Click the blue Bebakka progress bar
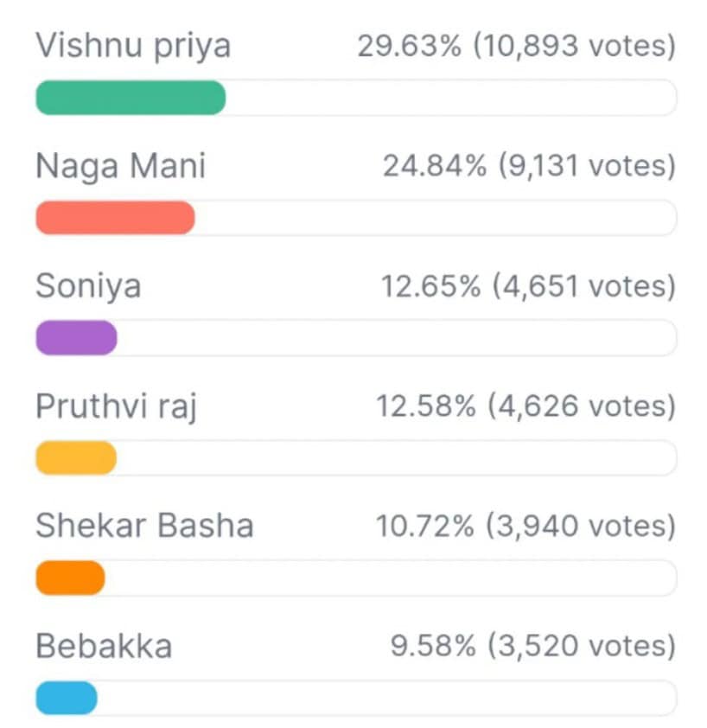This screenshot has width=707, height=728. click(67, 698)
